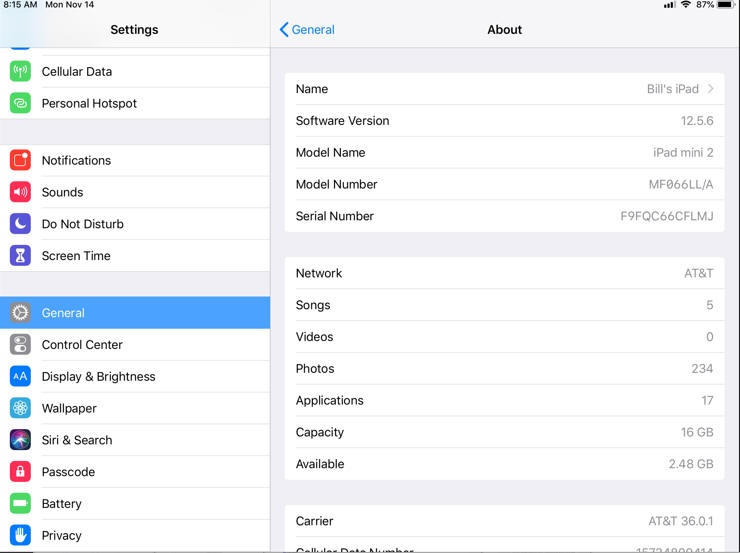Open Notifications settings
The height and width of the screenshot is (553, 740).
pos(135,160)
